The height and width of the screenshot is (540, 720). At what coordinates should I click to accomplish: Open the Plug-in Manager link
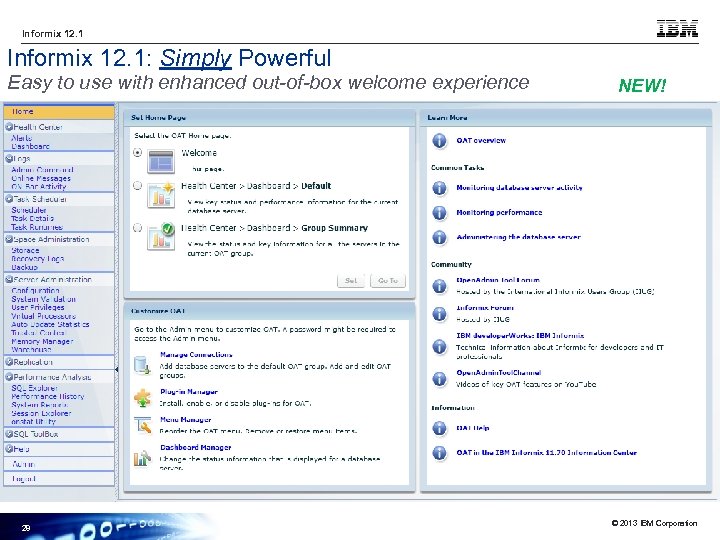pos(189,392)
